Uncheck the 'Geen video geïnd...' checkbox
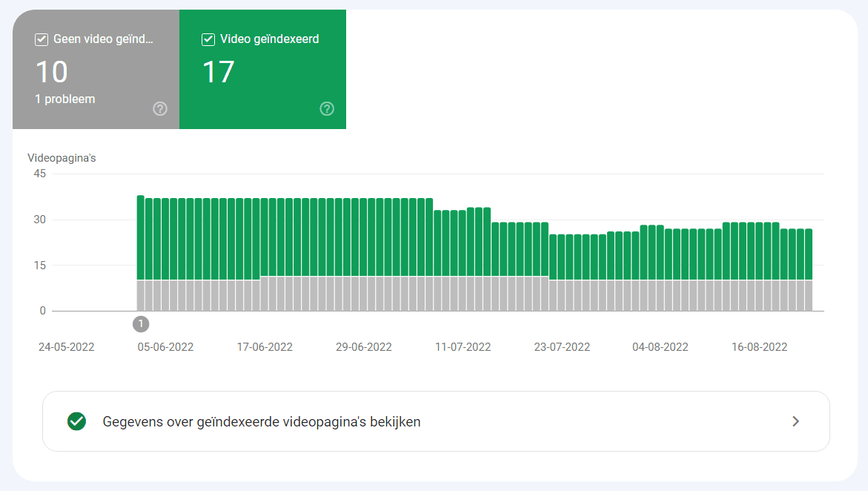The height and width of the screenshot is (491, 868). [42, 39]
